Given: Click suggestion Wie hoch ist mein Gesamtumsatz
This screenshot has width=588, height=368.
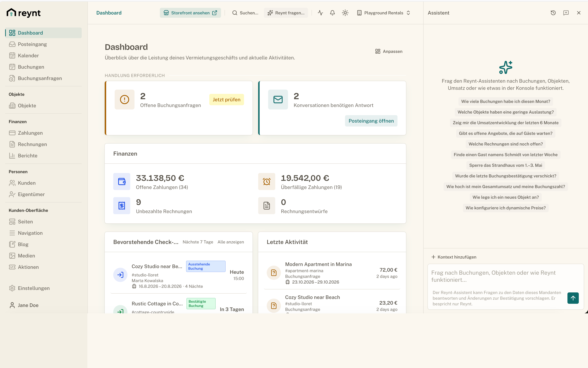Looking at the screenshot, I should pyautogui.click(x=505, y=187).
